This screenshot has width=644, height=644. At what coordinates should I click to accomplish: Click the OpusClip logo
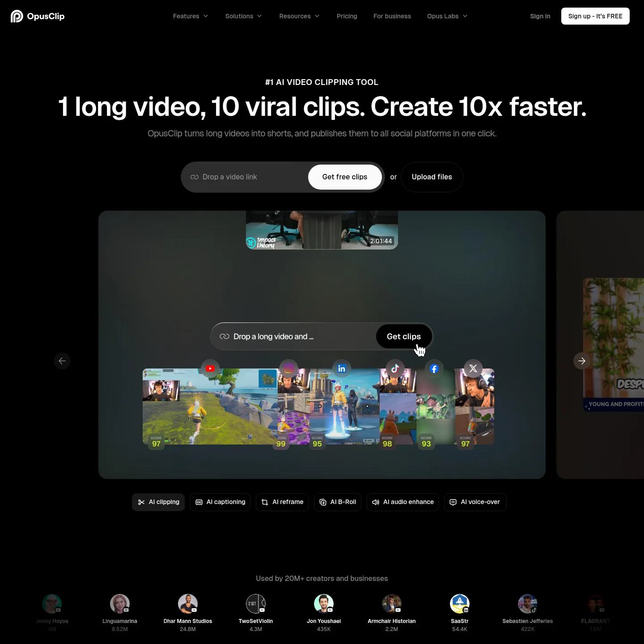[38, 16]
